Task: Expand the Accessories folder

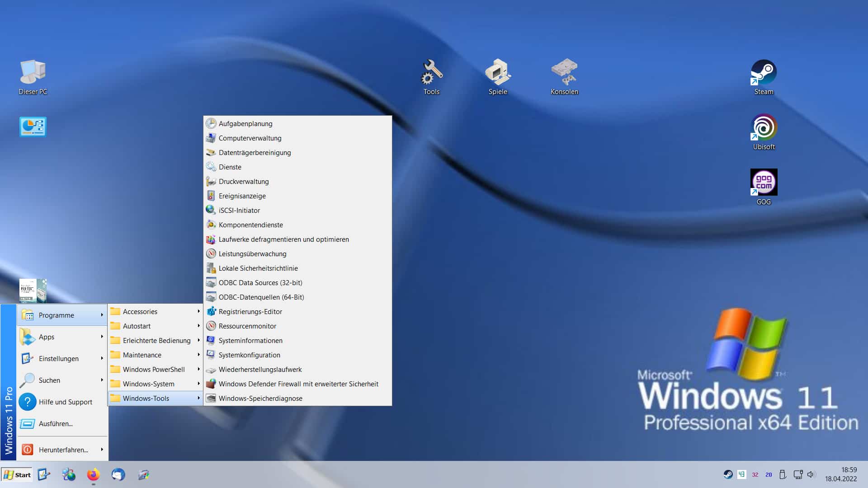Action: point(156,311)
